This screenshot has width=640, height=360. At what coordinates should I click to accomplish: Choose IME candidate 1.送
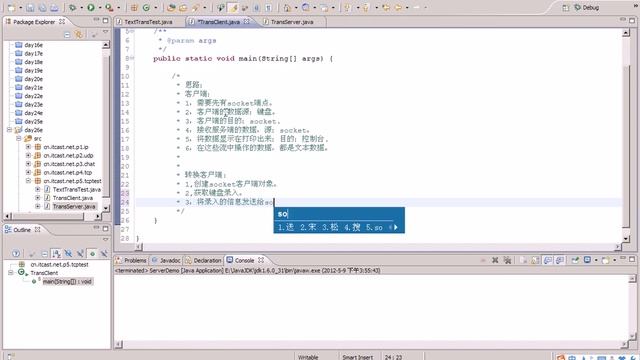coord(286,227)
